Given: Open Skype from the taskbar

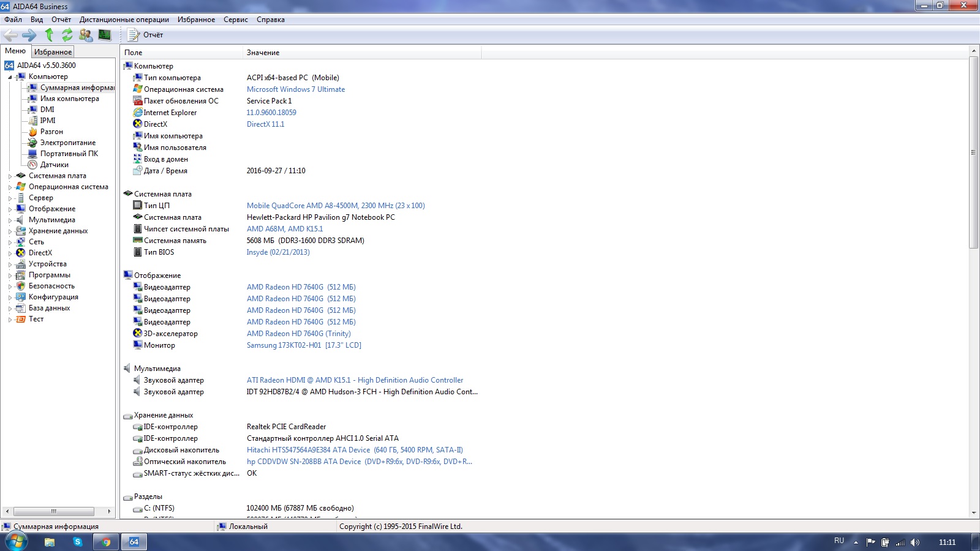Looking at the screenshot, I should pyautogui.click(x=78, y=542).
